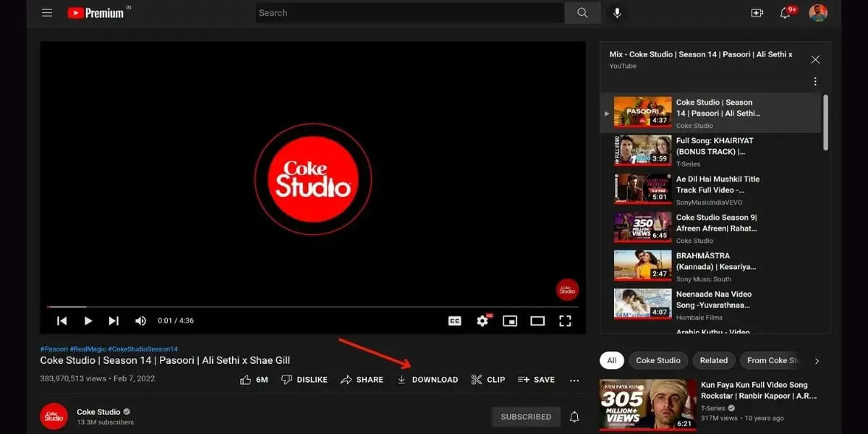Switch to theater mode
Viewport: 868px width, 434px height.
[x=537, y=320]
